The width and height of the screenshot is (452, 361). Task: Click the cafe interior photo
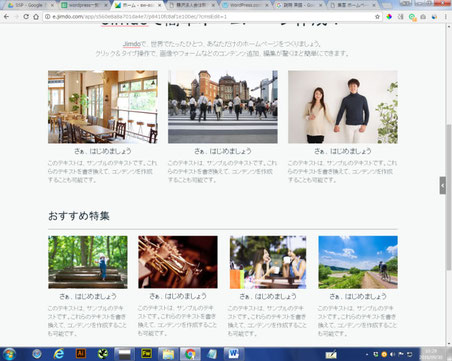pos(103,107)
